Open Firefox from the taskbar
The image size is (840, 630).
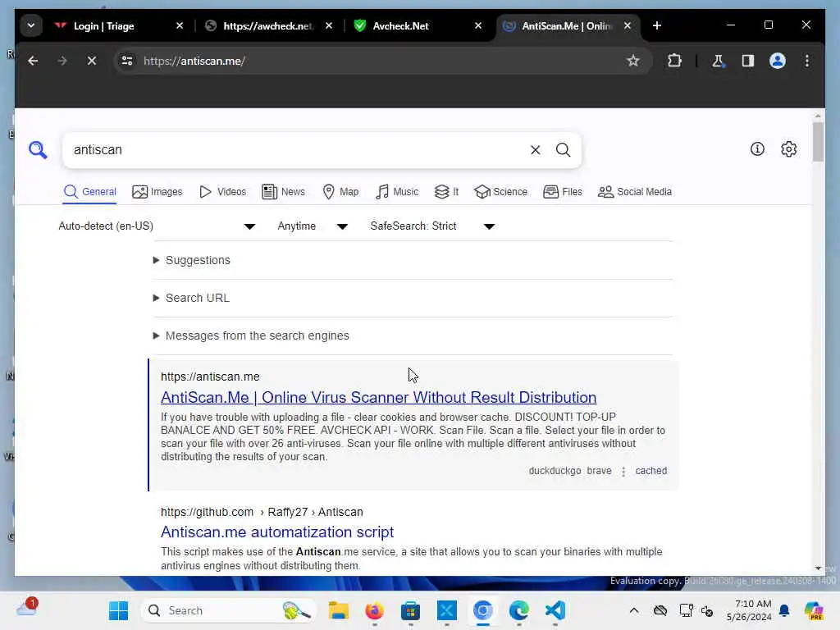click(x=374, y=610)
